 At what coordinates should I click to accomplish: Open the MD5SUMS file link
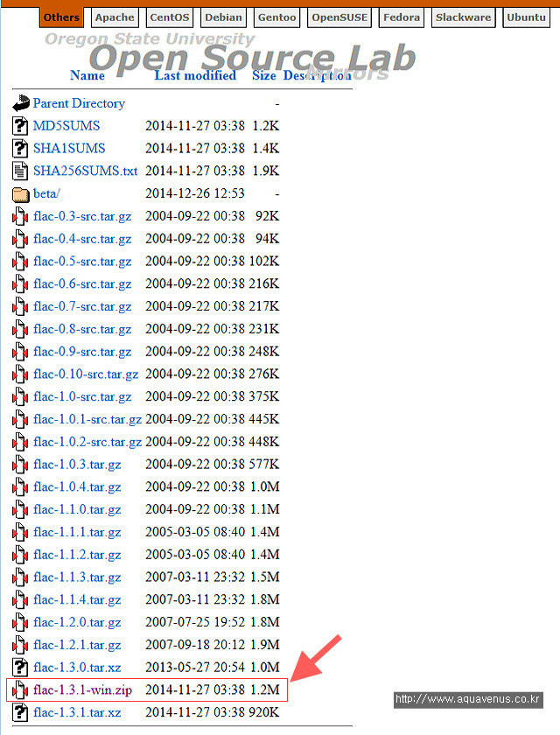tap(66, 126)
